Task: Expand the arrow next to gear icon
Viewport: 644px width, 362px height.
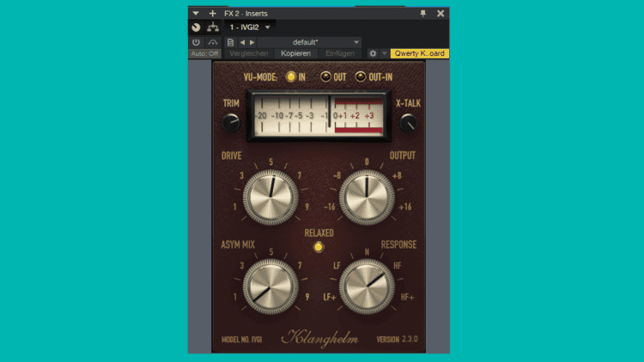Action: pyautogui.click(x=385, y=53)
